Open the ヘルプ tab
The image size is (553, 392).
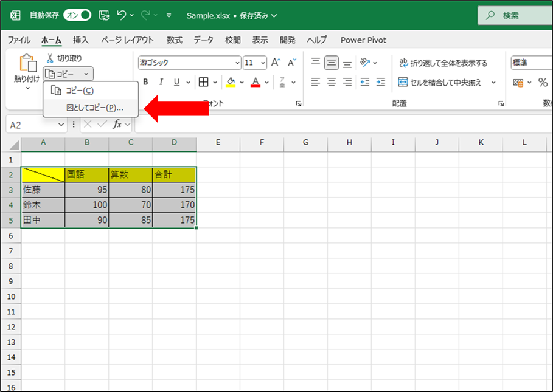tap(317, 40)
